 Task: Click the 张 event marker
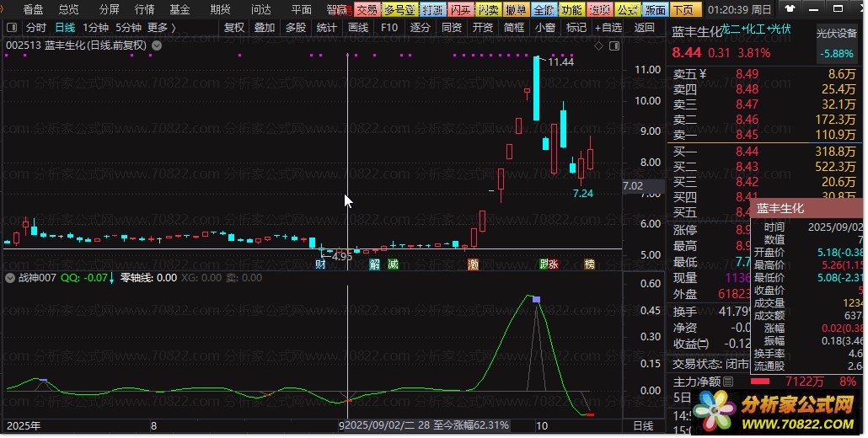[554, 264]
